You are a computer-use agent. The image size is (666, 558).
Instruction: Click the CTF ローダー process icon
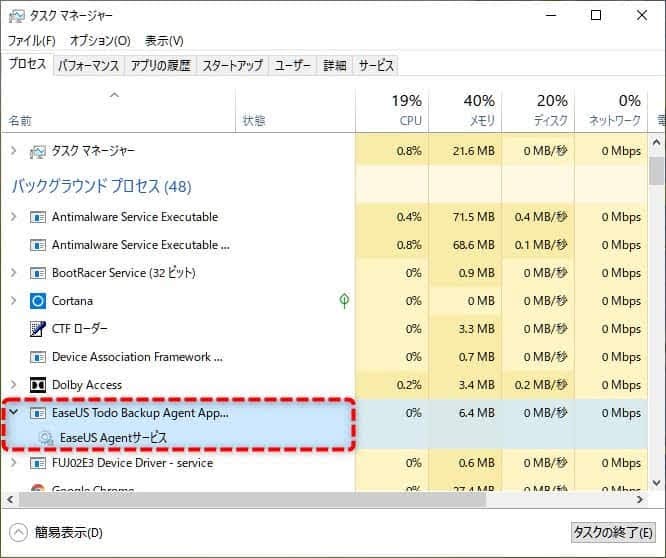pos(38,329)
